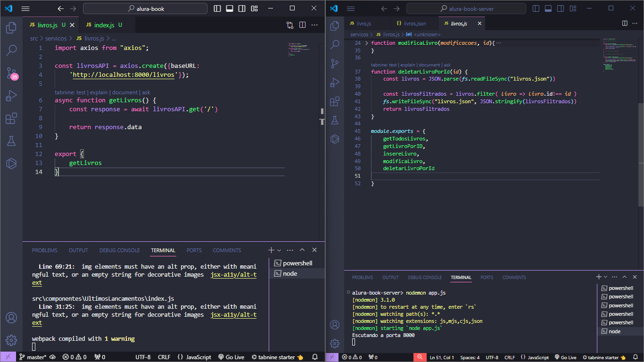Screen dimensions: 644x362
Task: Open Explorer in alura-book-server window
Action: coord(335,26)
